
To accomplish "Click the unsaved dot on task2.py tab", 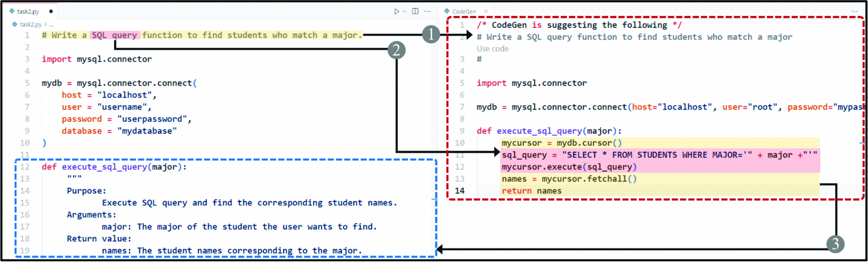I will click(x=51, y=11).
